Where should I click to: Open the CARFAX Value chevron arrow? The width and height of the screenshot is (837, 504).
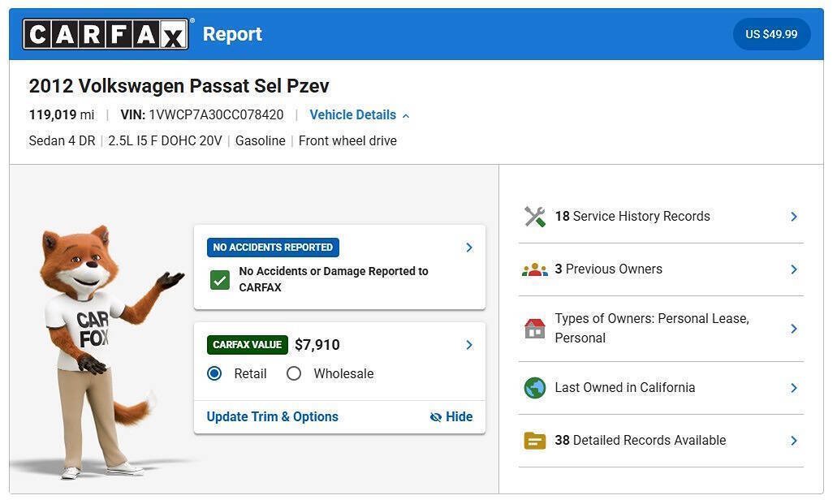pos(469,345)
